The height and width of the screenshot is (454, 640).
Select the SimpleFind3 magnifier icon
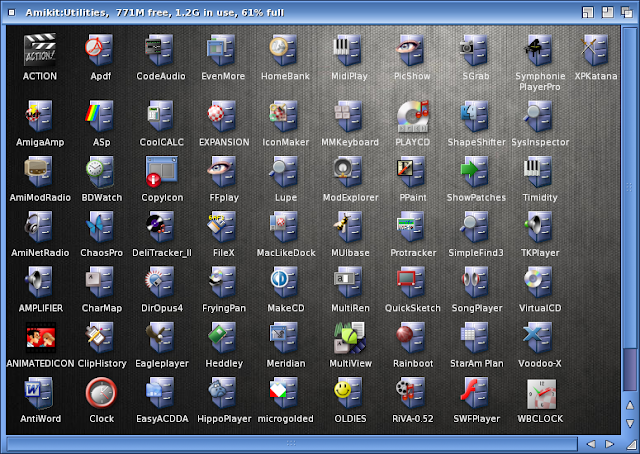click(x=476, y=227)
